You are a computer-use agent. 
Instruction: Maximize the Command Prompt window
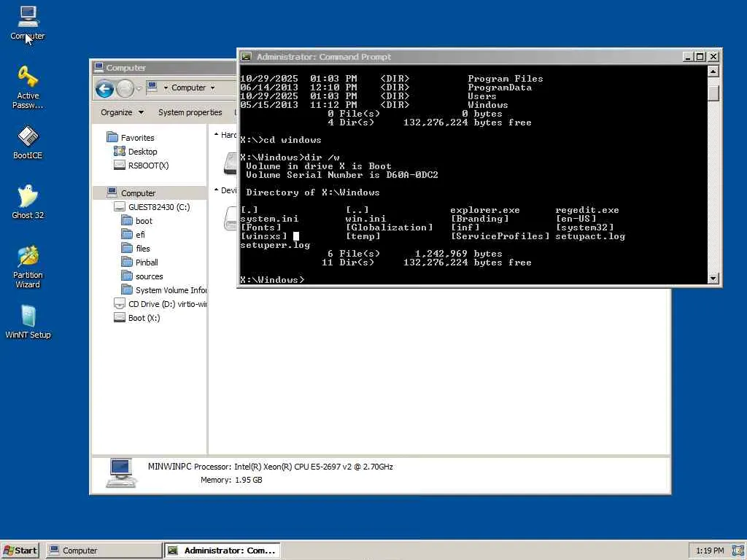pyautogui.click(x=700, y=57)
